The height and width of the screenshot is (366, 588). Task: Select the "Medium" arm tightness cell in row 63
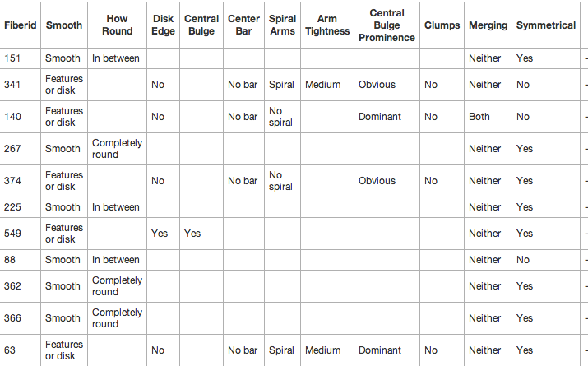point(322,350)
